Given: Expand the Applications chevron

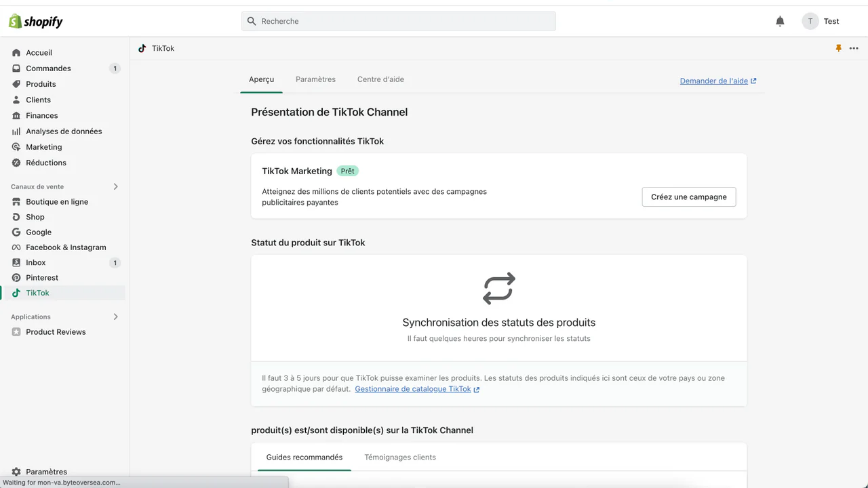Looking at the screenshot, I should [x=115, y=317].
